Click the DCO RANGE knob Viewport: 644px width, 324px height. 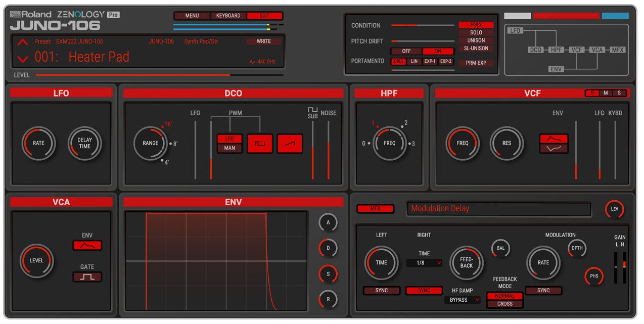click(151, 144)
